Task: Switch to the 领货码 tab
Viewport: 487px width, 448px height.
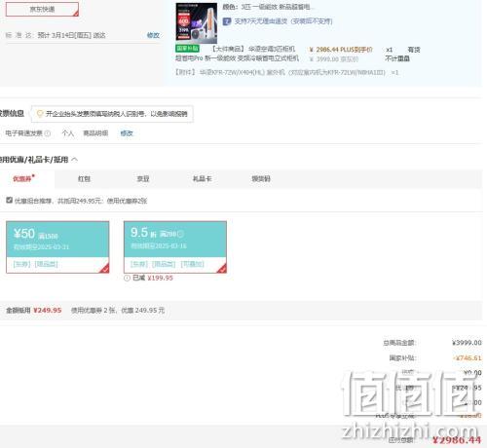Action: tap(261, 178)
